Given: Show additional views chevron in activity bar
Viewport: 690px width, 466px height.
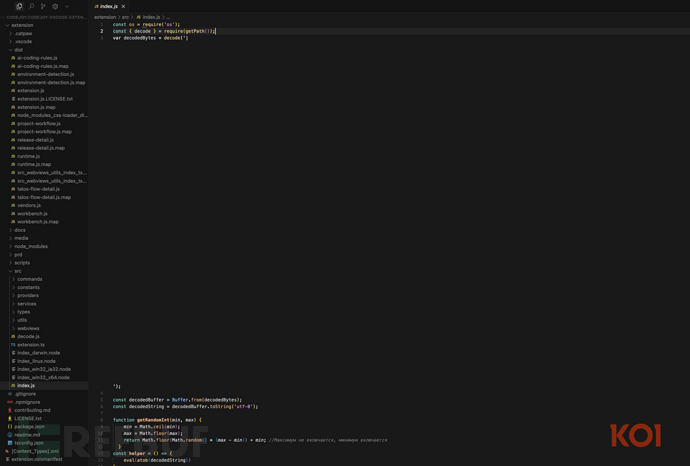Looking at the screenshot, I should (67, 6).
